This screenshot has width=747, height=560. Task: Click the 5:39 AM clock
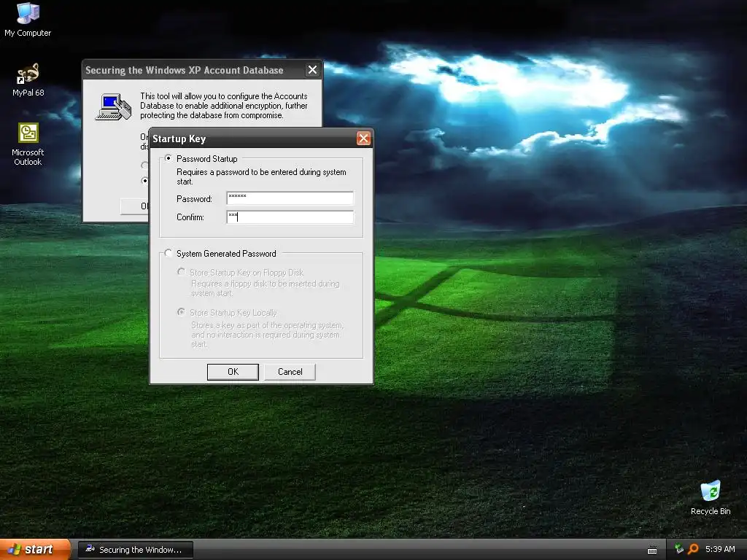point(720,549)
